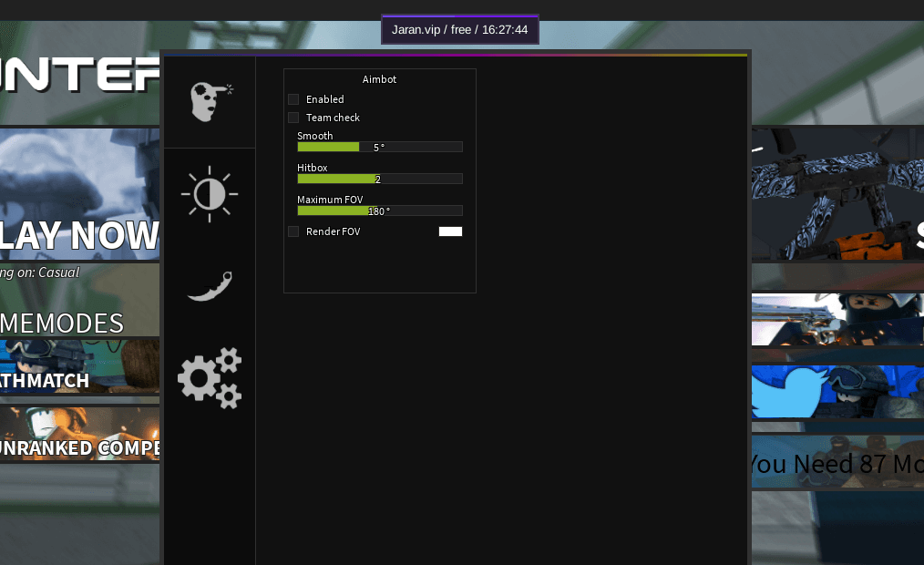Image resolution: width=924 pixels, height=565 pixels.
Task: Tick the Enabled checkbox
Action: 293,99
